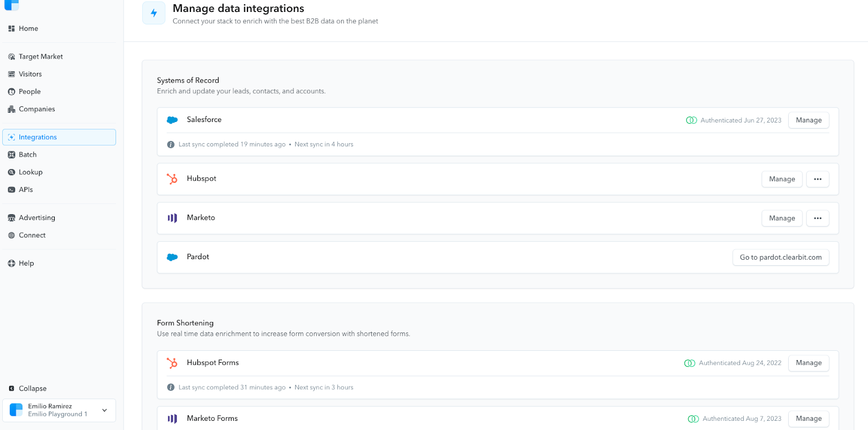Image resolution: width=868 pixels, height=430 pixels.
Task: Click the Hubspot Forms integration name
Action: point(213,363)
